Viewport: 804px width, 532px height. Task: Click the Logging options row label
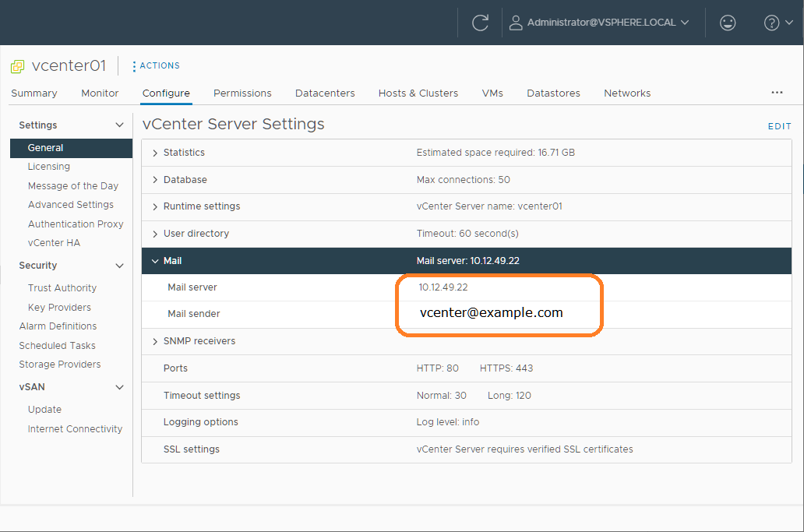[x=200, y=422]
